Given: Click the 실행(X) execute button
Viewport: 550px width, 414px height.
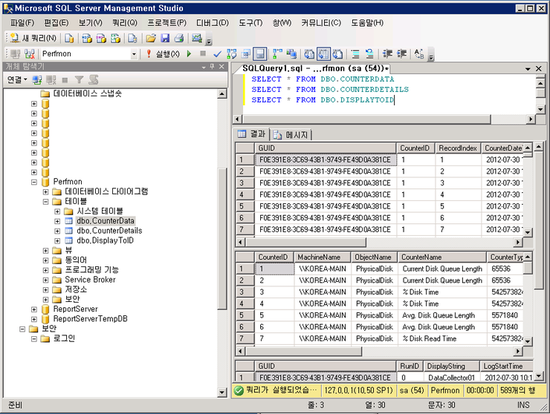Looking at the screenshot, I should tap(163, 54).
